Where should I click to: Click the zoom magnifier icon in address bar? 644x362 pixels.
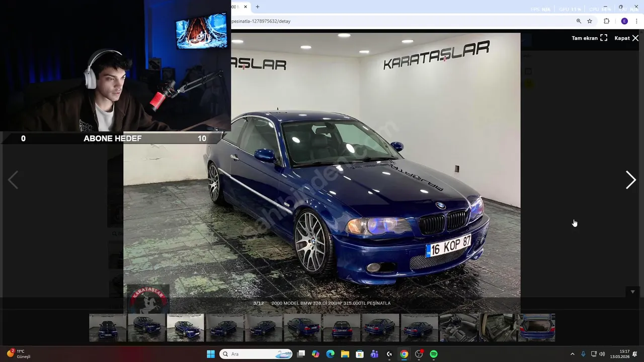click(x=579, y=21)
